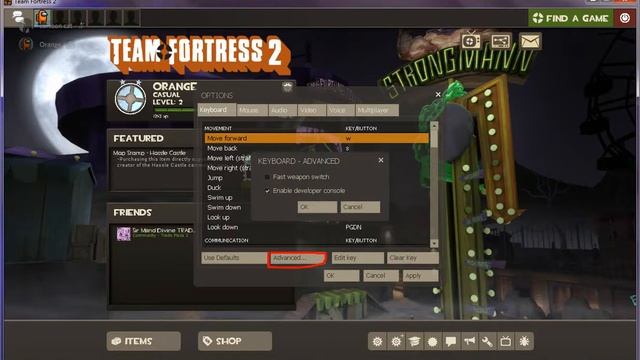Click the casual rank badge beside ORANGE

(130, 97)
